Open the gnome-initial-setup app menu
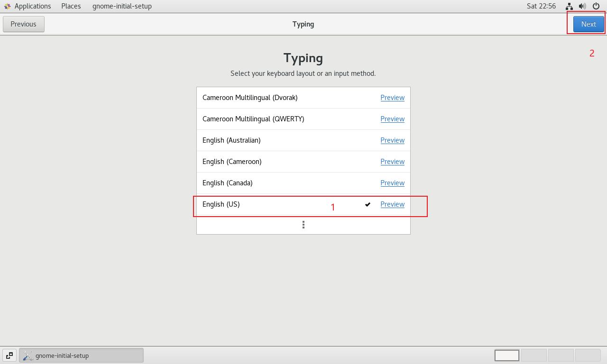This screenshot has width=607, height=364. click(x=122, y=6)
